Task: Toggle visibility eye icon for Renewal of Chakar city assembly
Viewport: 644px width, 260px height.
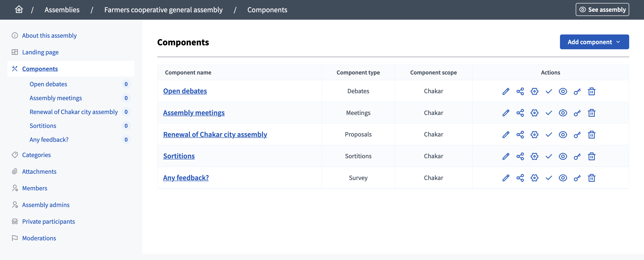Action: click(563, 134)
